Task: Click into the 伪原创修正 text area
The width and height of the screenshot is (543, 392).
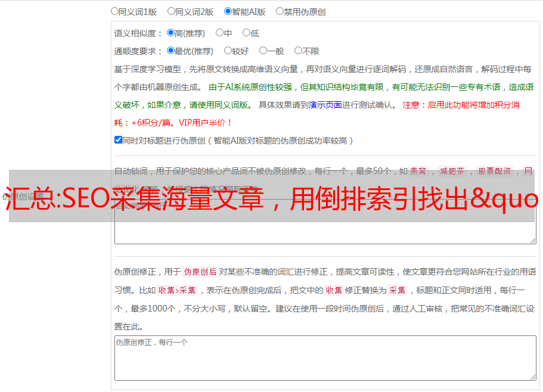Action: (325, 358)
